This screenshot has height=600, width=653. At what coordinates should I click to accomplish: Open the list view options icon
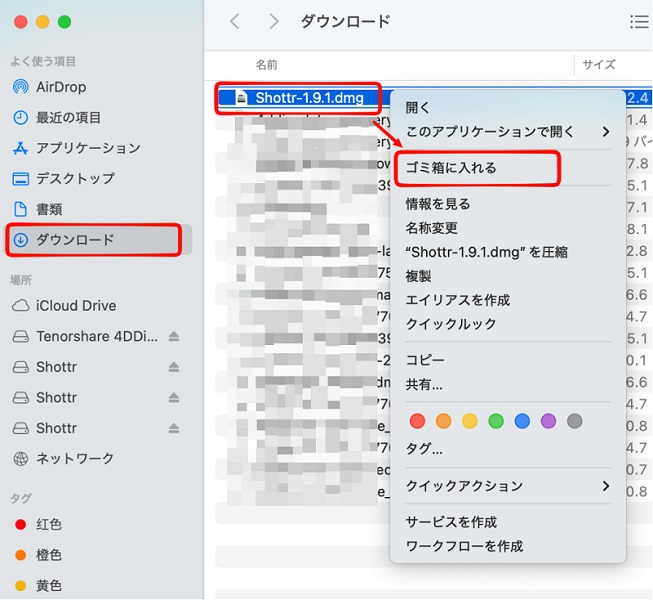pos(640,22)
